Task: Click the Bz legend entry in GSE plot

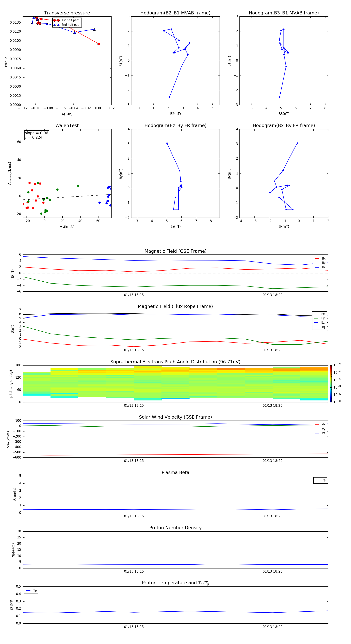Action: tap(320, 267)
